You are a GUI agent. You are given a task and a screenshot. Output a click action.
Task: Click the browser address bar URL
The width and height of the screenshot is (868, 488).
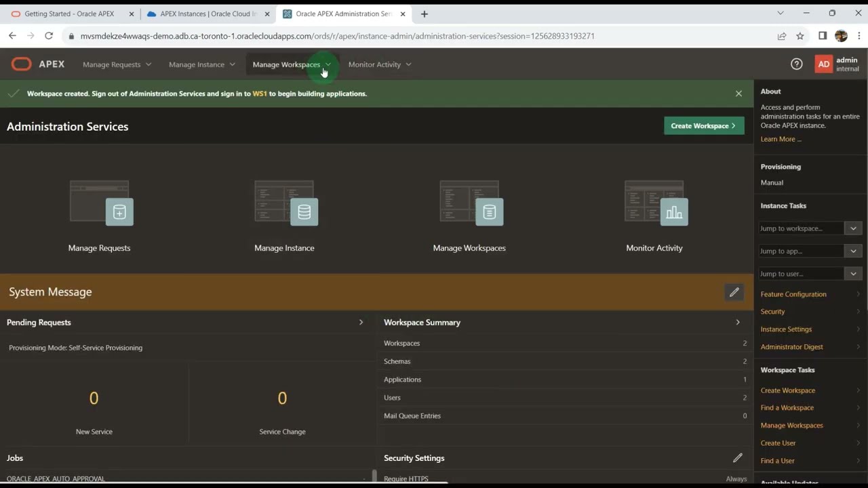tap(337, 36)
